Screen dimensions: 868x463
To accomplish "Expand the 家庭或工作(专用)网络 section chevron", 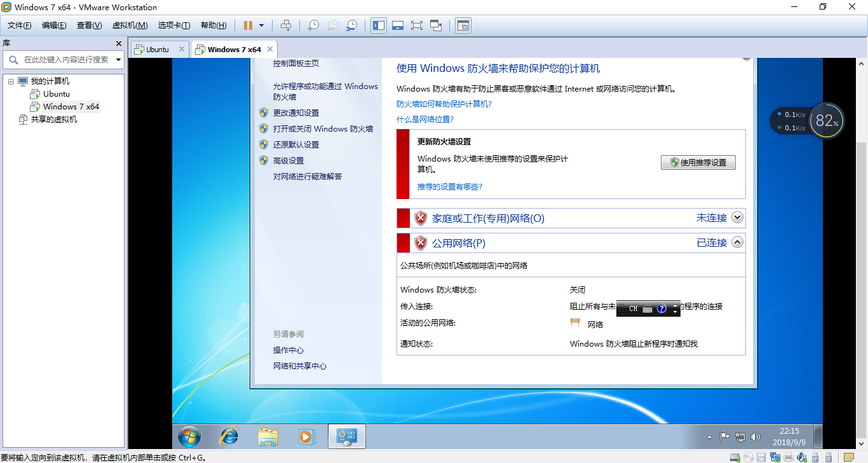I will click(737, 218).
